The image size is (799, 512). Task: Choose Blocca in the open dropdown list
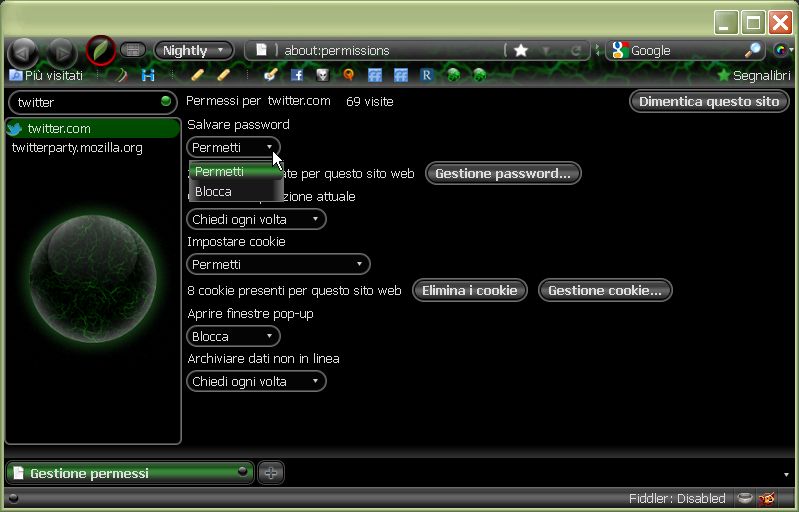[x=236, y=192]
